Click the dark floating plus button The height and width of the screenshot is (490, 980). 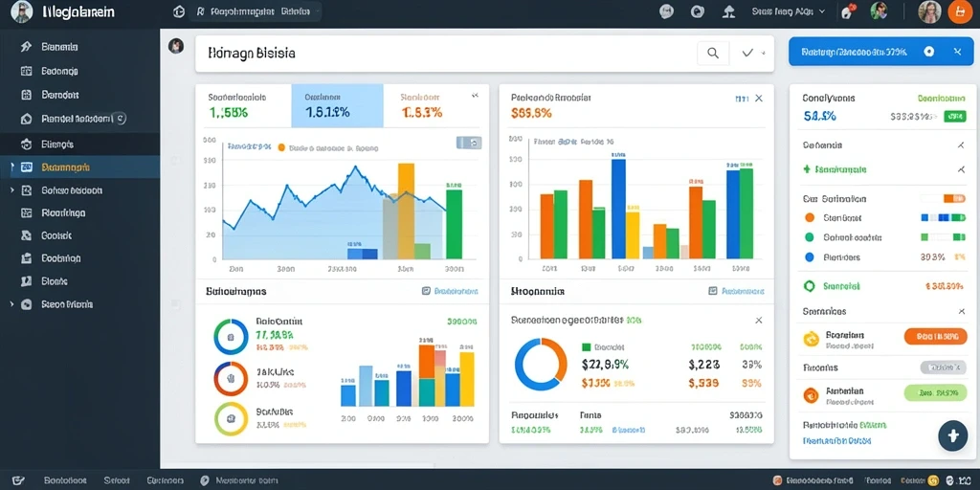(952, 435)
